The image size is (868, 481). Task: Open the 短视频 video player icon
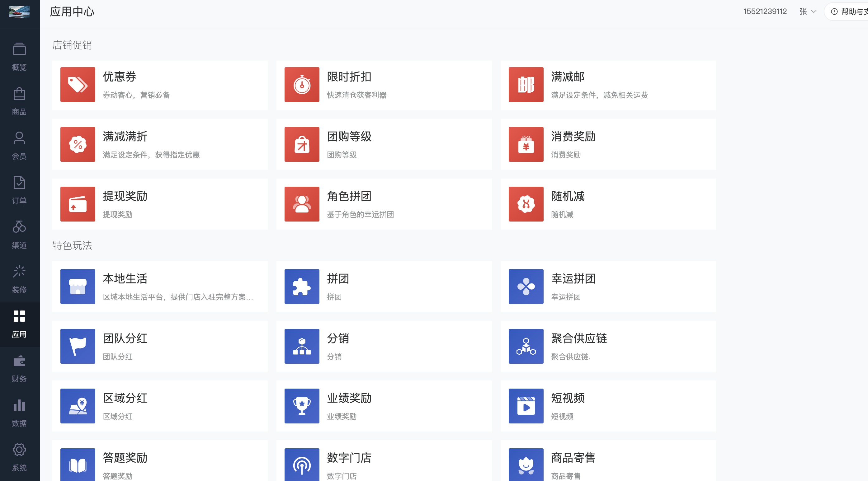526,406
